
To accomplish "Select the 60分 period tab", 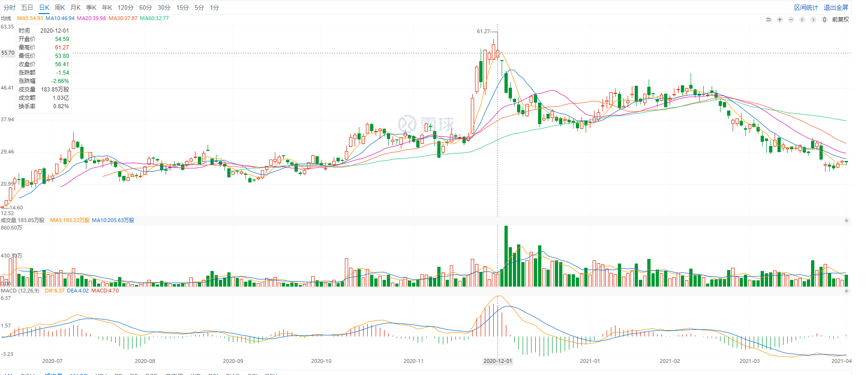I will tap(146, 7).
